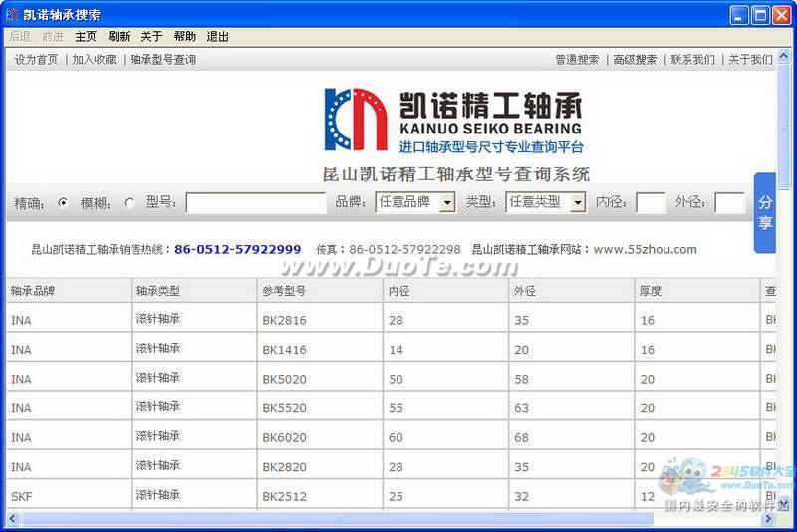Click the 轴承品牌 column header

[69, 291]
